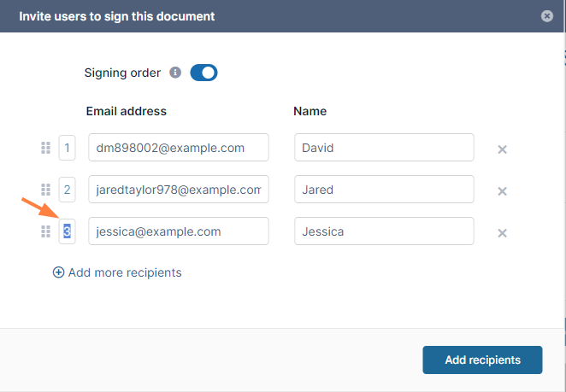This screenshot has height=392, width=566.
Task: Click the Jared name field
Action: [x=384, y=190]
